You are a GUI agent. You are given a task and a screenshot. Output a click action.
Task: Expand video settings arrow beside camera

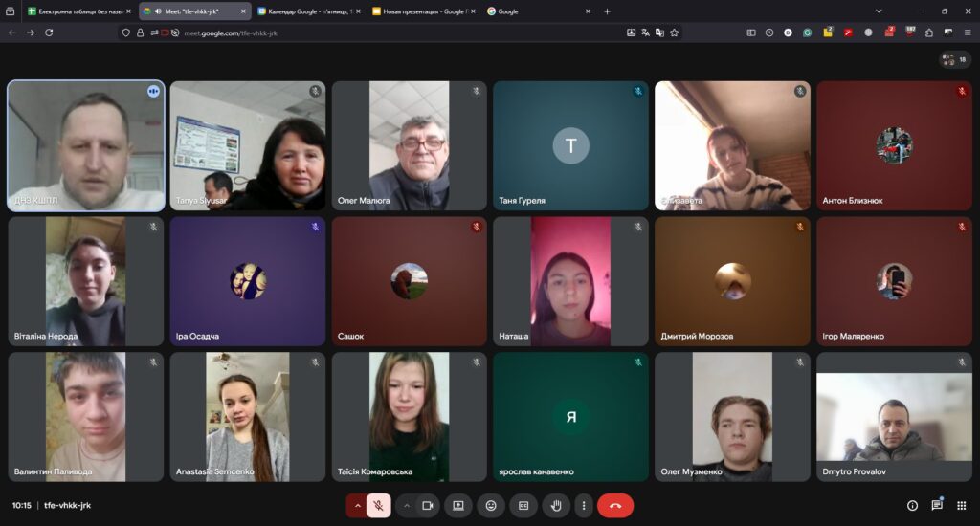coord(407,505)
